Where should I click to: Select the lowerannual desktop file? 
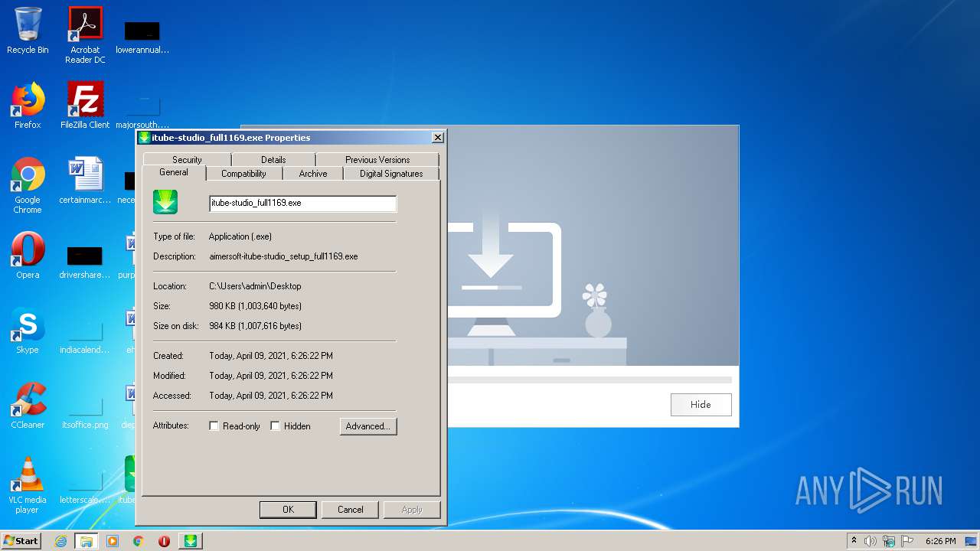pyautogui.click(x=142, y=35)
